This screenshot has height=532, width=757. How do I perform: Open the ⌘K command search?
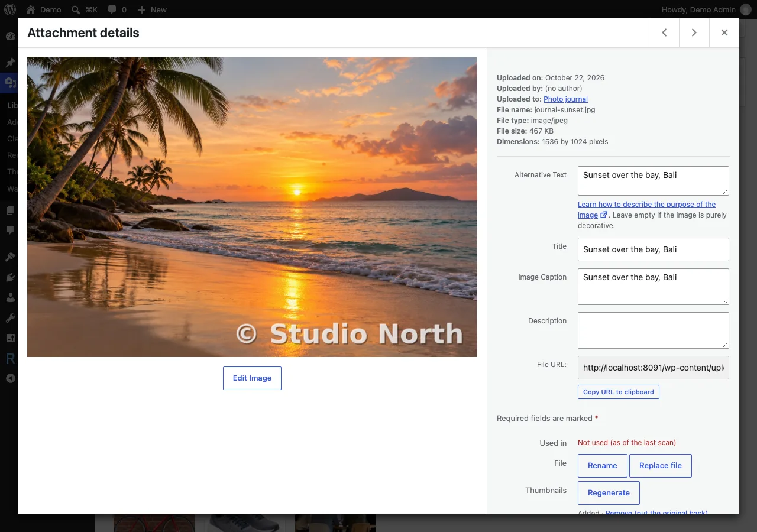click(85, 9)
